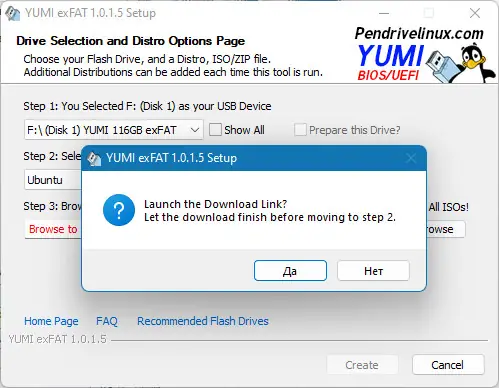Click the Drive Selection and Distro Options heading
499x388 pixels.
coord(130,41)
